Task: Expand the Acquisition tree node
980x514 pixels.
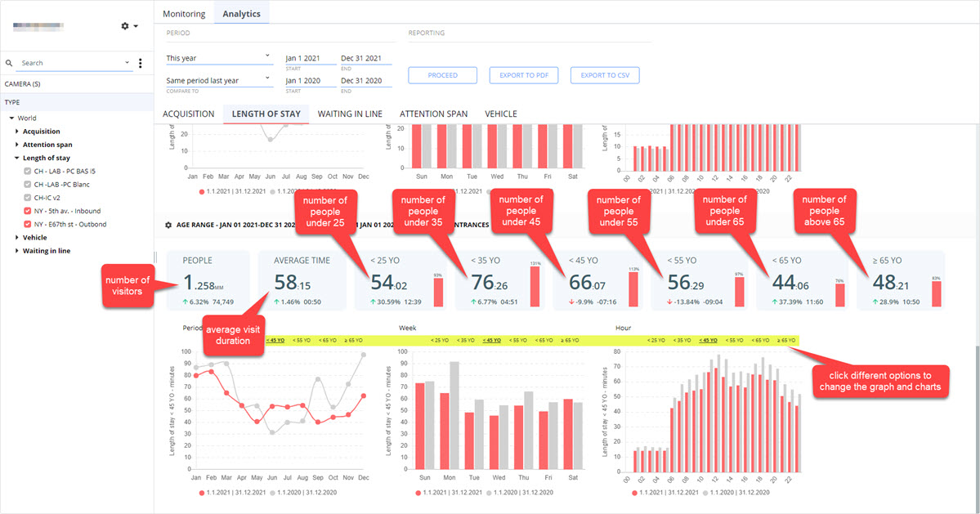Action: pyautogui.click(x=17, y=132)
